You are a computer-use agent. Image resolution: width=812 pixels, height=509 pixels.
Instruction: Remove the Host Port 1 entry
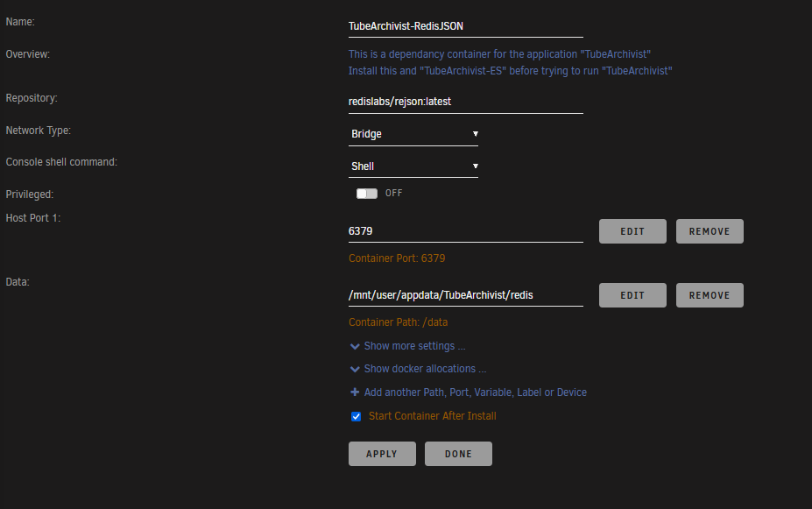click(710, 231)
